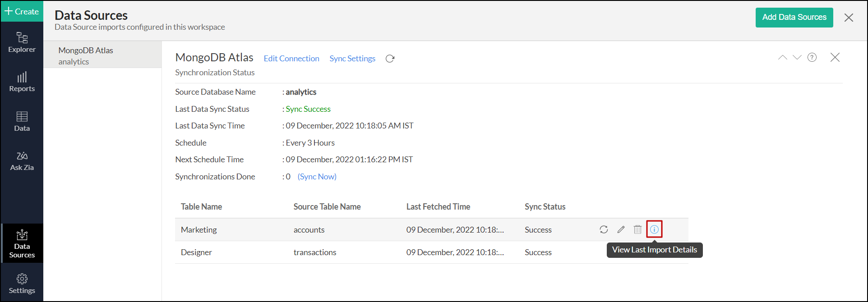Sync the Marketing table row now
The image size is (868, 302).
click(x=604, y=229)
